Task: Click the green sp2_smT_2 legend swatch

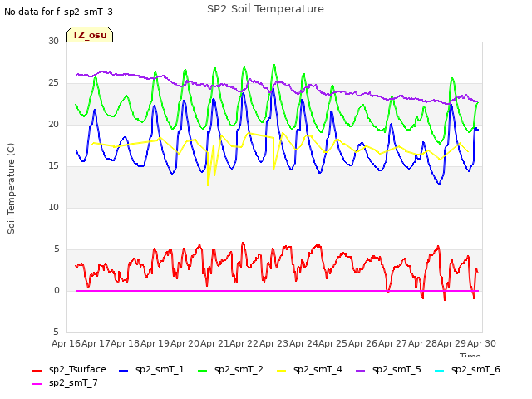Action: [202, 371]
